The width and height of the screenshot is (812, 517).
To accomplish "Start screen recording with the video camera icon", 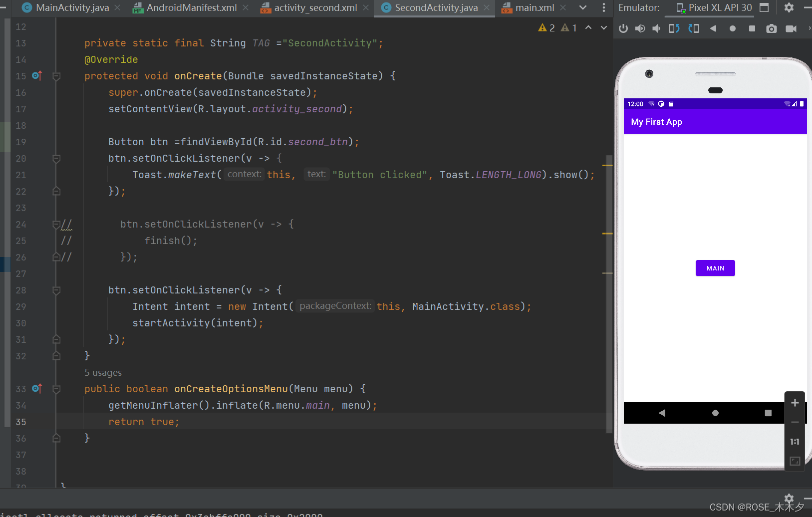I will (x=791, y=28).
